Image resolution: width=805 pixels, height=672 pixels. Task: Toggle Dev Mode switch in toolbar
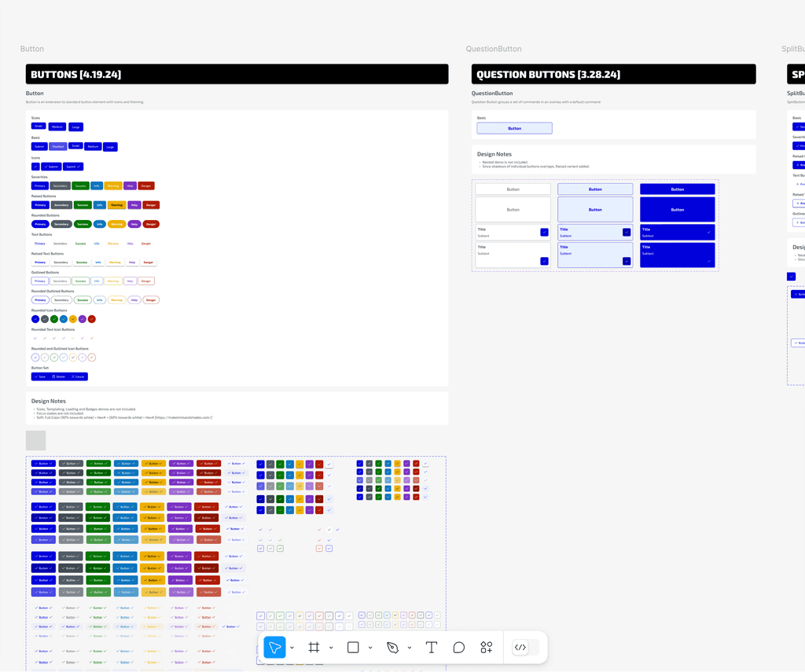tap(526, 648)
